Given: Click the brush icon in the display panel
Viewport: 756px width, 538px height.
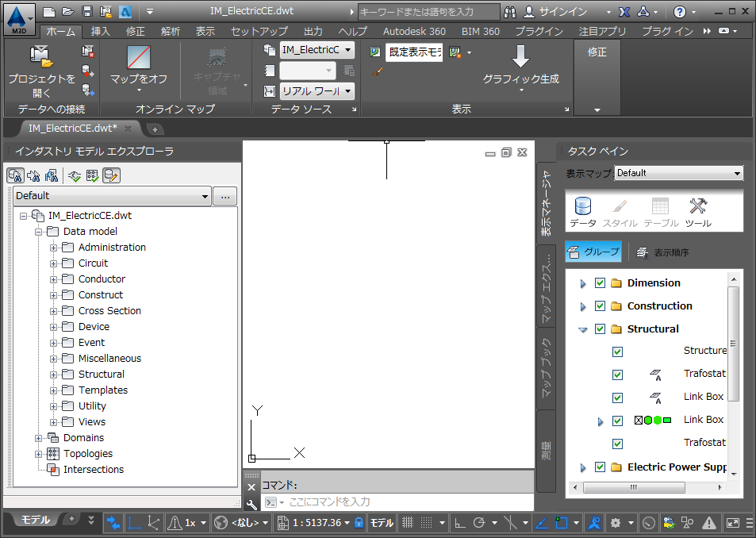Looking at the screenshot, I should 378,72.
